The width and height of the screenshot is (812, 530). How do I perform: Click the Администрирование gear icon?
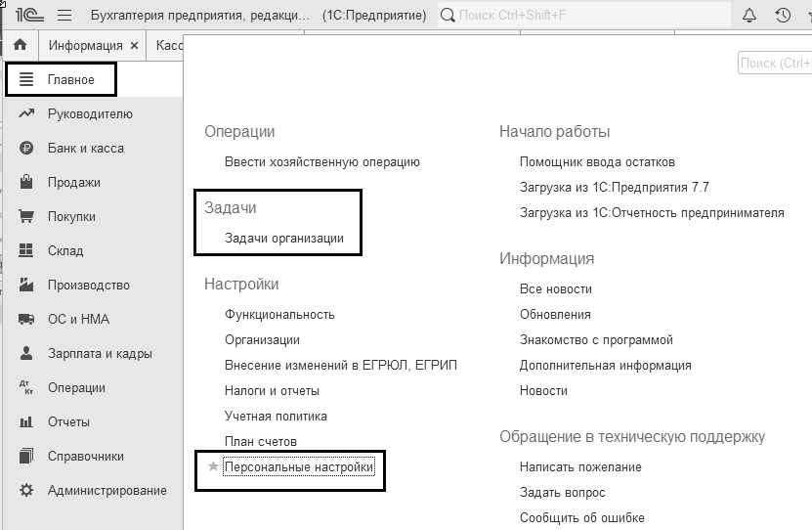[x=26, y=490]
